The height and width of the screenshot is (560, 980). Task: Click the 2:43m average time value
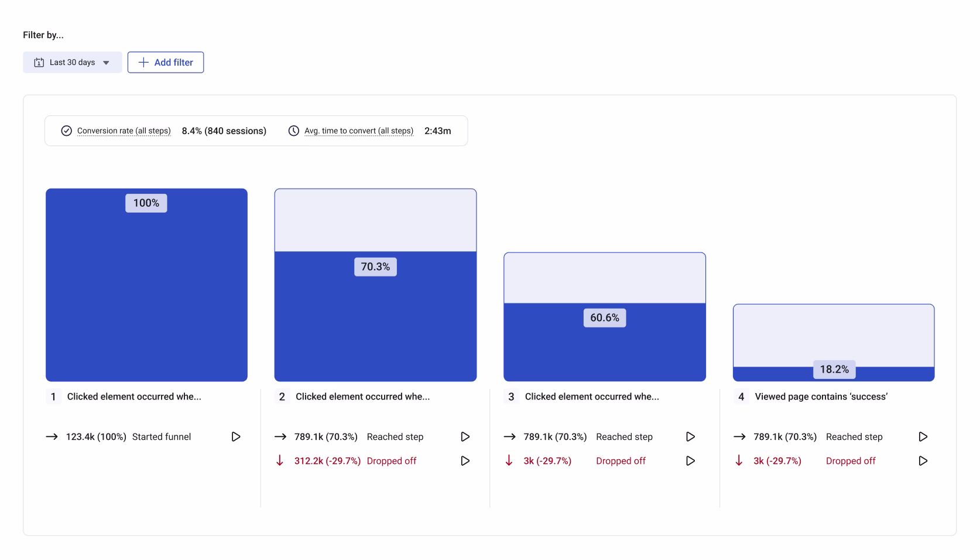point(438,131)
